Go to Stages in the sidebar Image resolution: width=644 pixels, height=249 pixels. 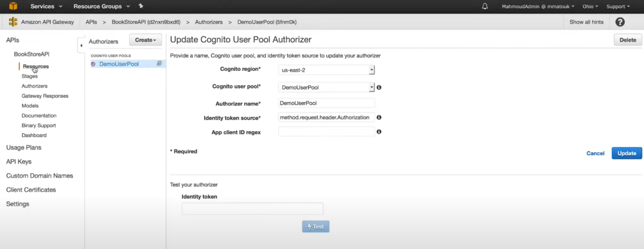click(30, 76)
